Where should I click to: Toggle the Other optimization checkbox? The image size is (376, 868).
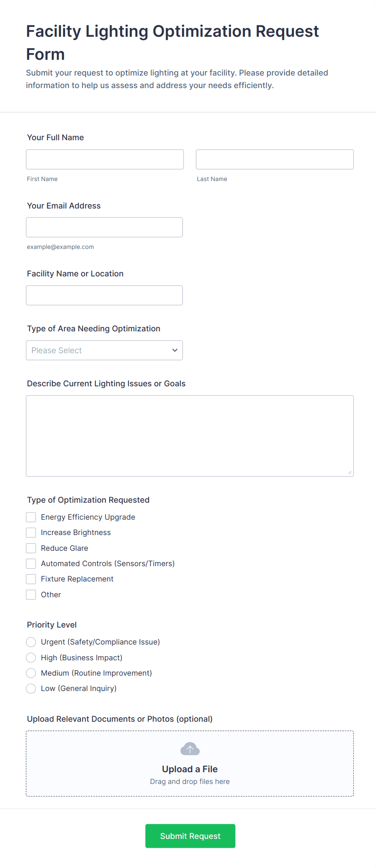31,595
